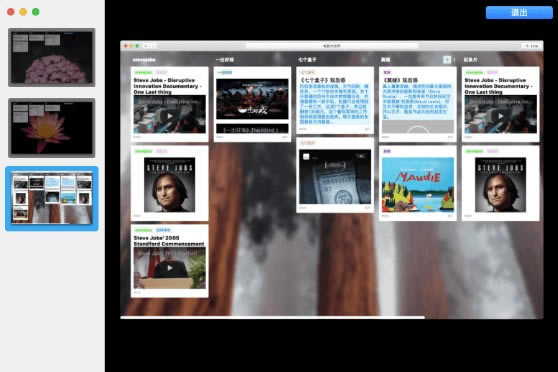Select the lotus flower board thumbnail

click(52, 128)
